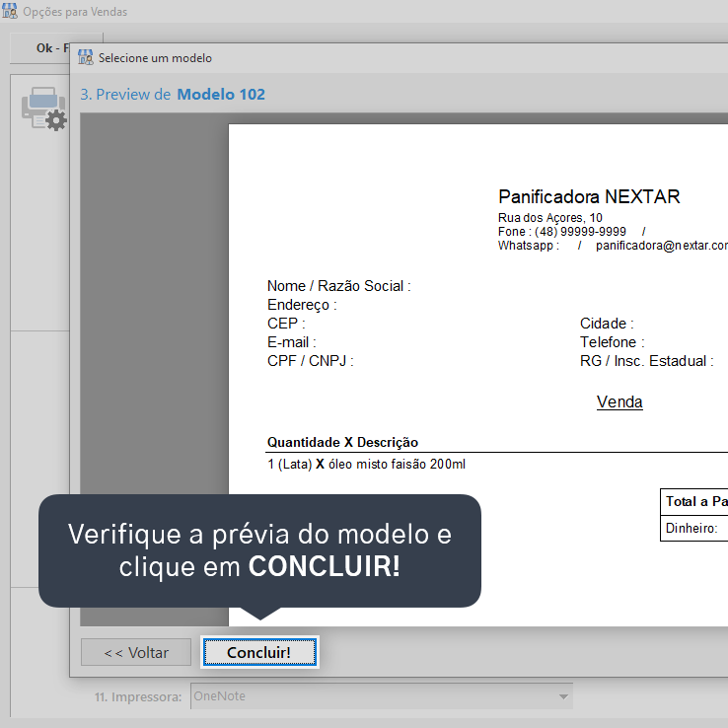Click the Telefone : label in preview

tap(613, 342)
